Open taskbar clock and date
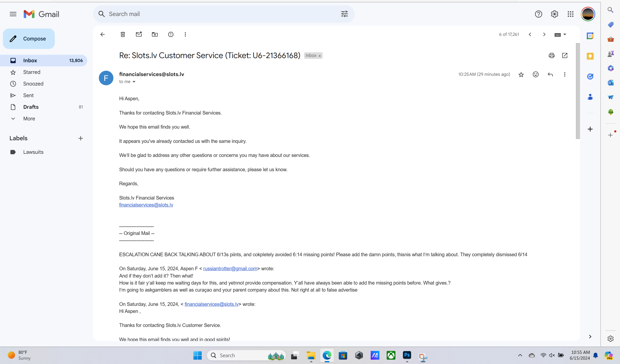Viewport: 620px width, 364px height. point(580,355)
